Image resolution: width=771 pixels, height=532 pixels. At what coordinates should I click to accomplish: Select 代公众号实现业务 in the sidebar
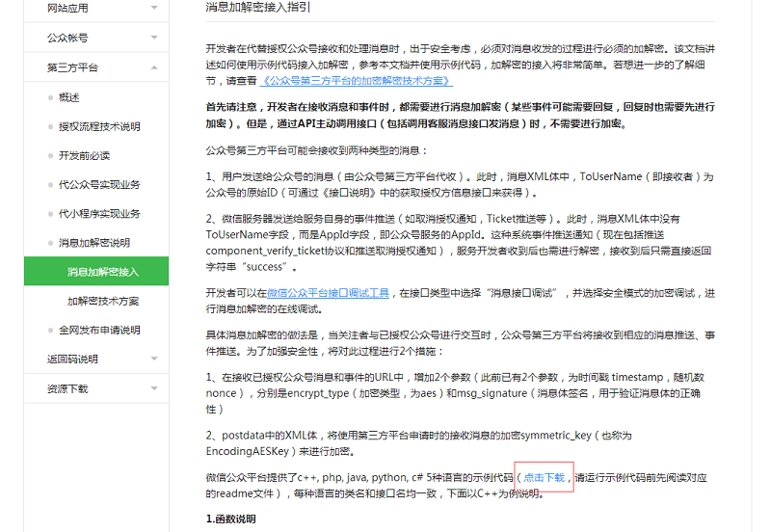99,184
